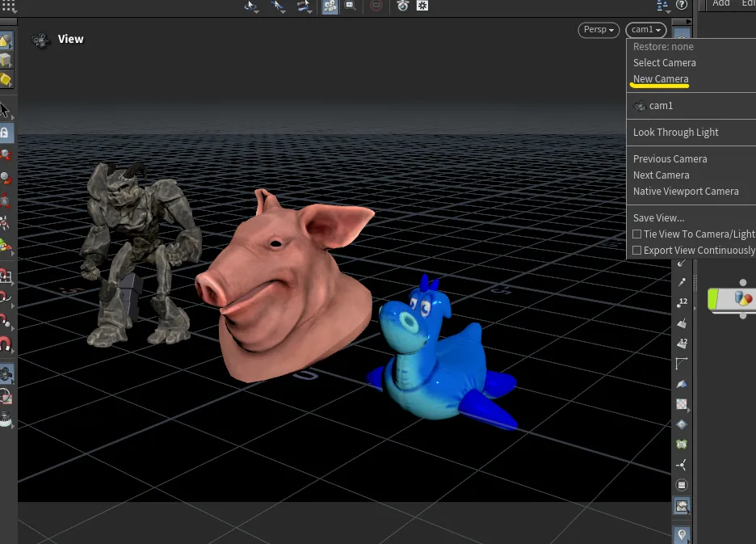756x544 pixels.
Task: Click the node's green bypass flag
Action: (712, 298)
